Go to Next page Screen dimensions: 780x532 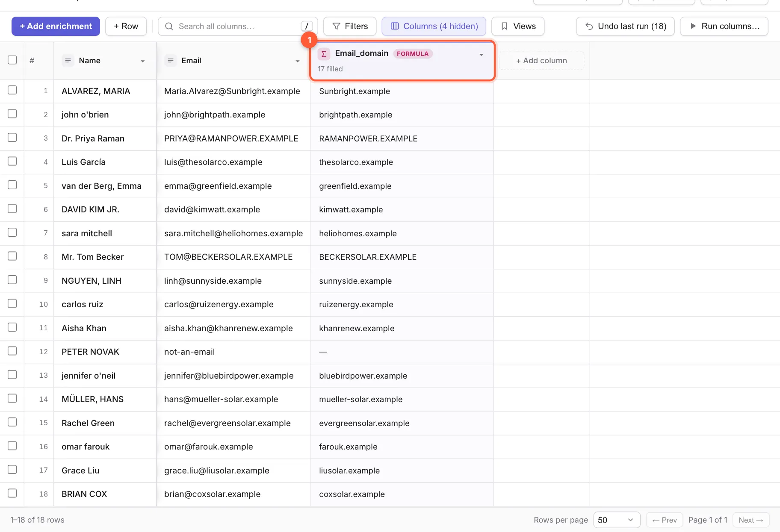coord(751,520)
